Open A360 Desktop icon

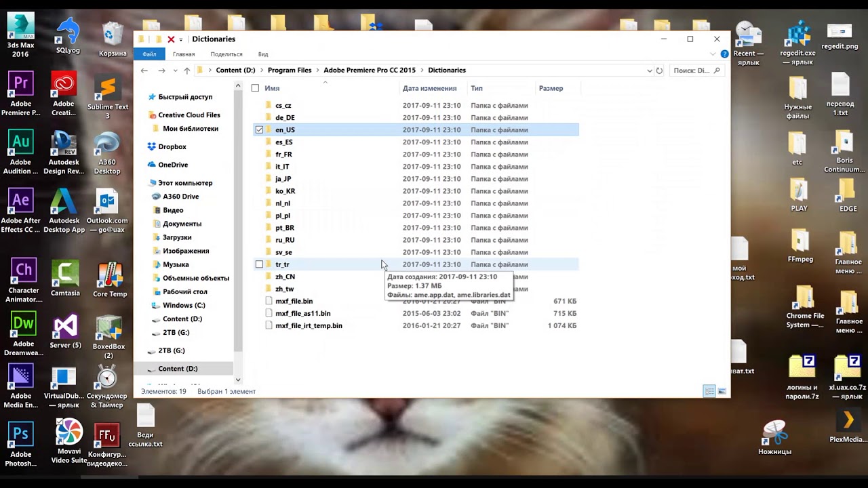click(x=107, y=152)
